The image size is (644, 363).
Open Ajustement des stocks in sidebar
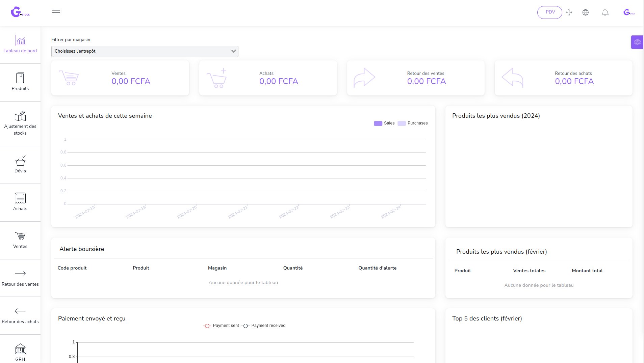20,123
